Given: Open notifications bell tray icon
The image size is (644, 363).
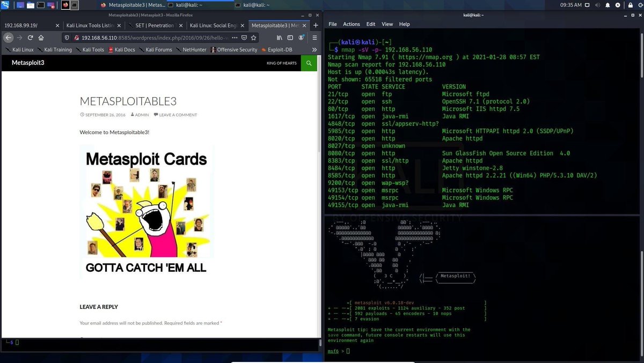Looking at the screenshot, I should tap(608, 5).
